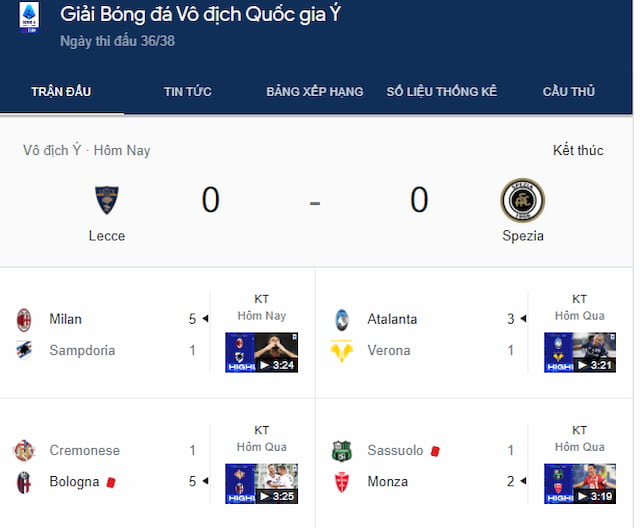Play Milan vs Sampdoria highlights video
The image size is (640, 528).
click(x=261, y=353)
